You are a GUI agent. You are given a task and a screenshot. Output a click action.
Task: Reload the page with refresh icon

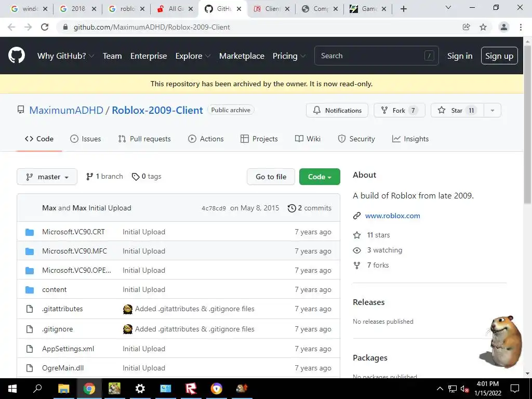pyautogui.click(x=45, y=27)
